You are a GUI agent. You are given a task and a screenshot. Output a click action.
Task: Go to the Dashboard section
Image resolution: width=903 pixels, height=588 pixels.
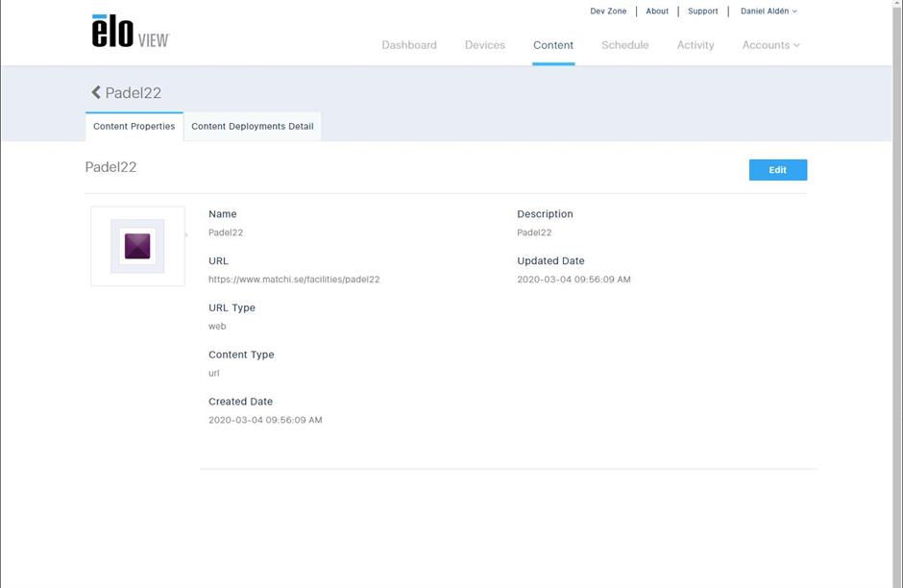[409, 45]
